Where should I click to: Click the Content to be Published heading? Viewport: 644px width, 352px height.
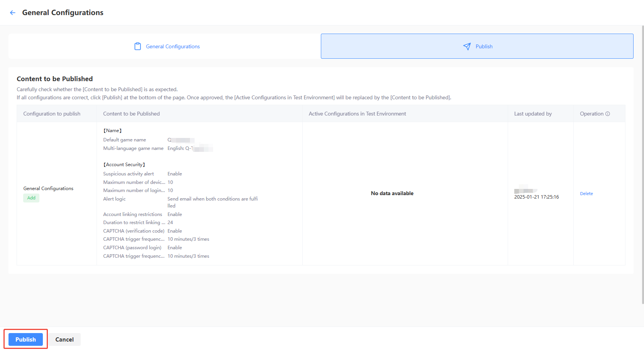[54, 78]
